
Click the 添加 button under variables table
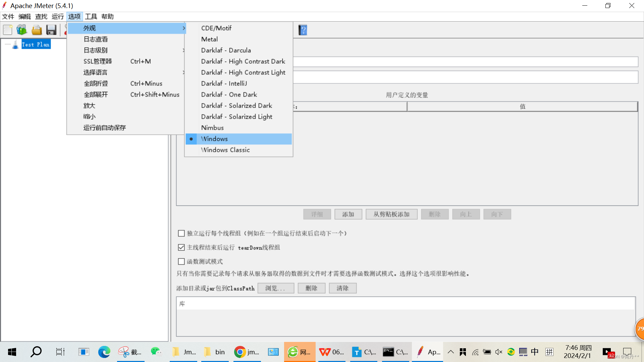click(348, 214)
